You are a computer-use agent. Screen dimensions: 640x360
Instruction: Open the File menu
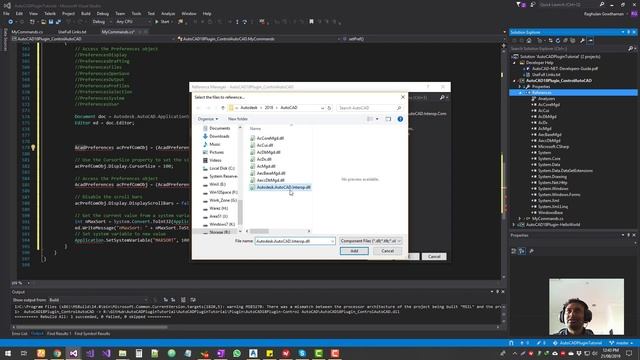6,13
